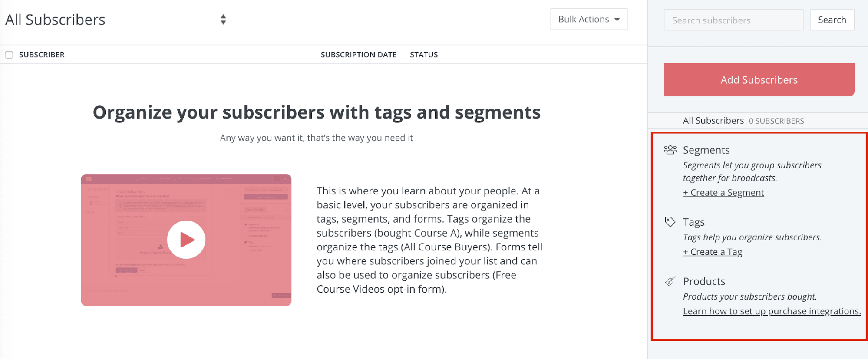Sort by SUBSCRIPTION DATE column header
The height and width of the screenshot is (359, 868).
[x=359, y=55]
